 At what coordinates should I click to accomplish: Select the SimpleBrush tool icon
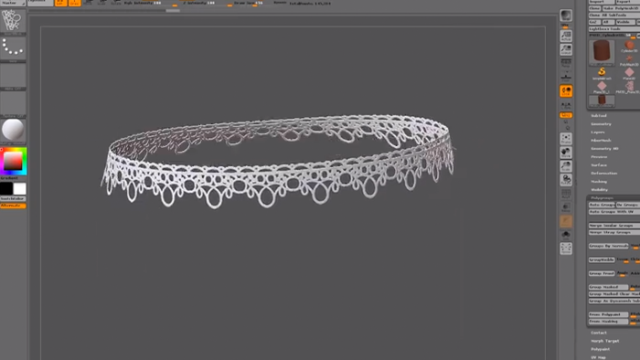602,73
